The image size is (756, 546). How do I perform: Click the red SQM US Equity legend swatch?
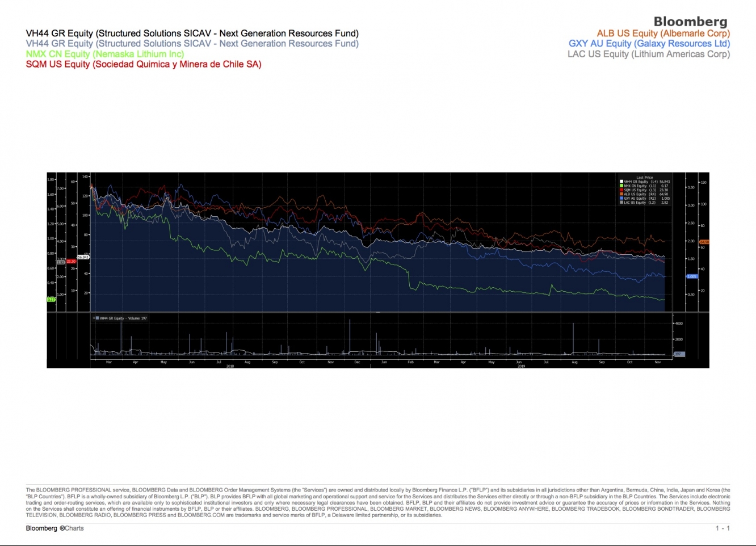pyautogui.click(x=621, y=190)
